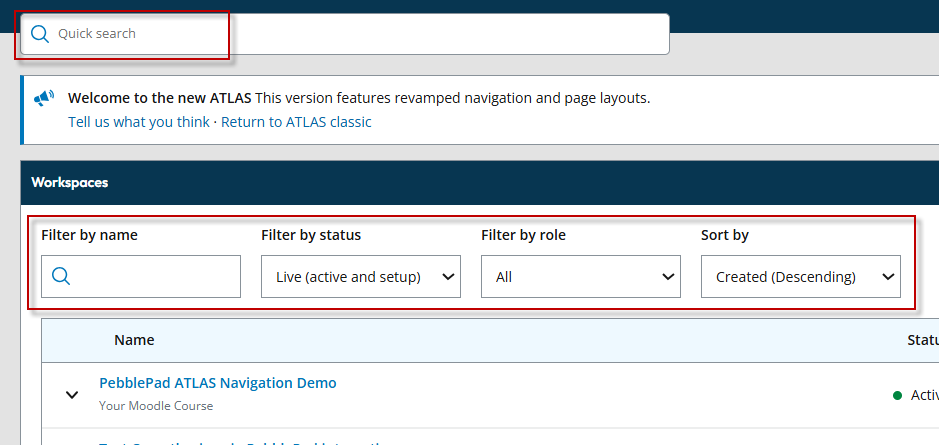Click the 'Filter by role' label
Image resolution: width=939 pixels, height=445 pixels.
[x=523, y=235]
